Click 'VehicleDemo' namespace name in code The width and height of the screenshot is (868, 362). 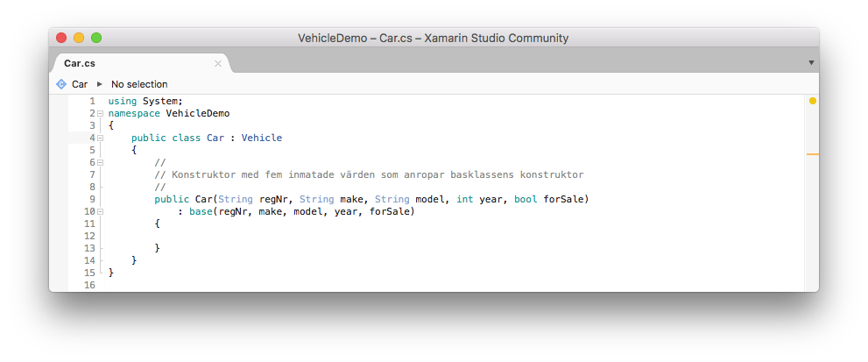198,114
